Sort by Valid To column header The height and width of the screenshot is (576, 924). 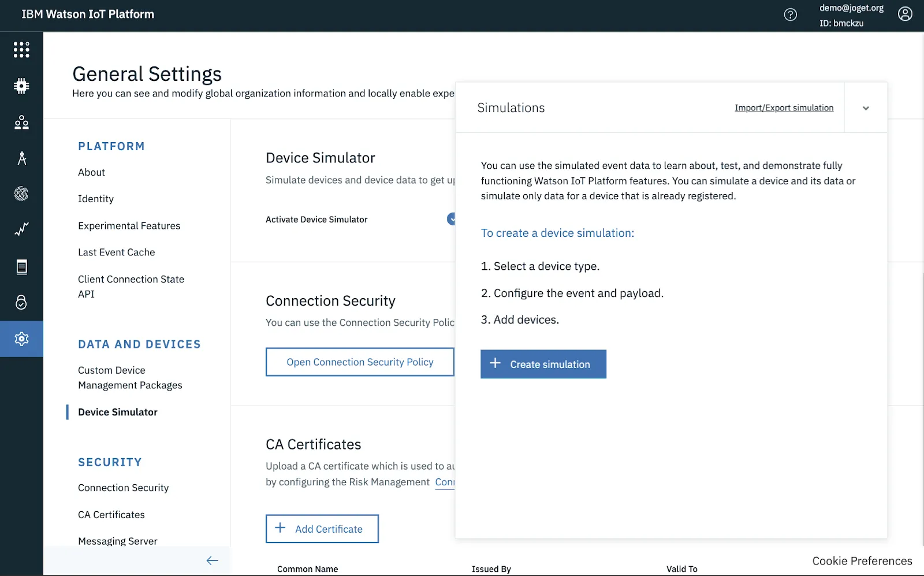682,569
